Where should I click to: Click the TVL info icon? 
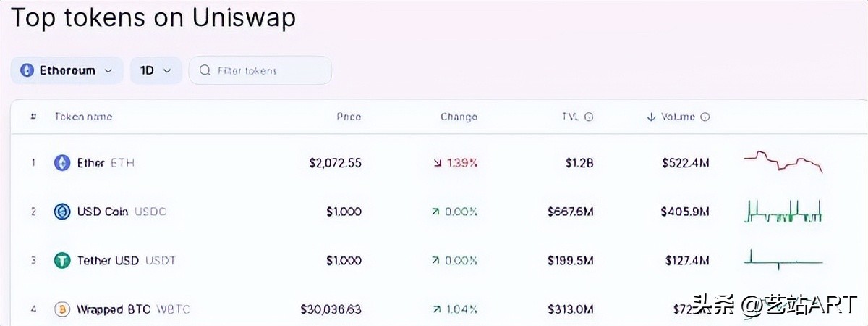pos(589,117)
